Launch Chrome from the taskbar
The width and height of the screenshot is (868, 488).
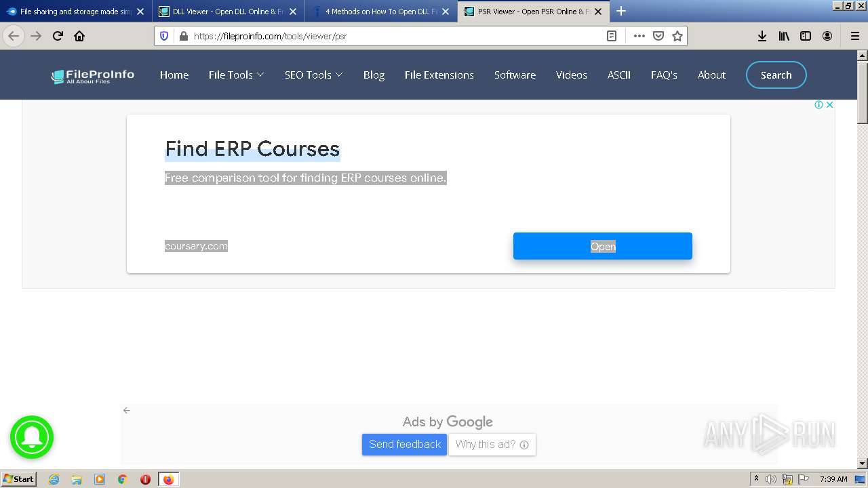(x=123, y=479)
